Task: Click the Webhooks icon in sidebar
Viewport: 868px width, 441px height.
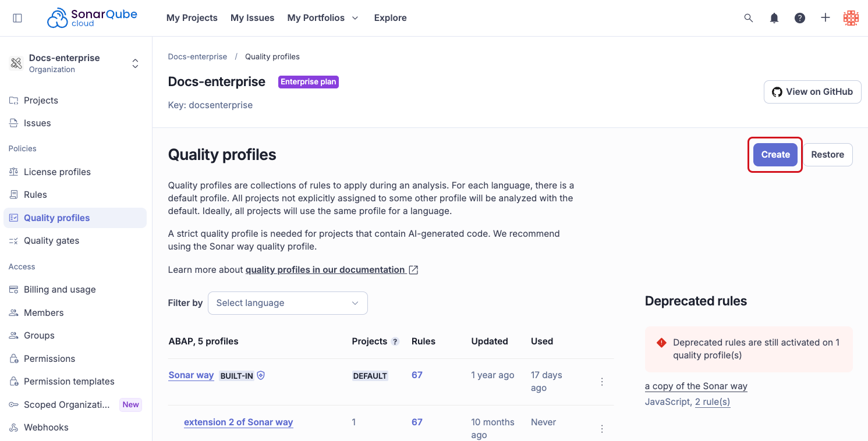Action: [x=14, y=428]
